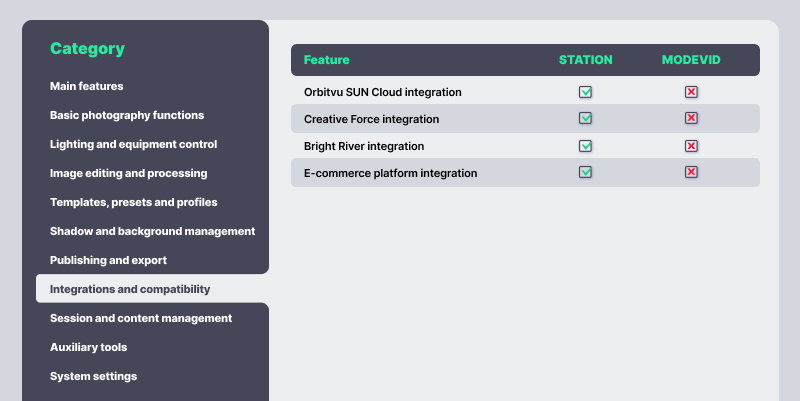Select Integrations and compatibility tab
This screenshot has height=401, width=800.
tap(130, 289)
